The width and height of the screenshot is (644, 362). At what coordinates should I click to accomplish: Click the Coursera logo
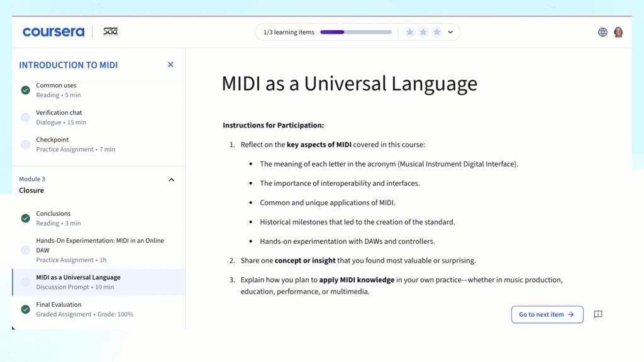53,32
